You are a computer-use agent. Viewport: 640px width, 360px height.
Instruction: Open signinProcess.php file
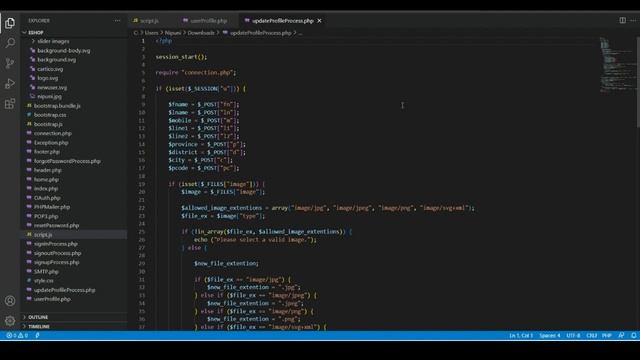pos(56,244)
